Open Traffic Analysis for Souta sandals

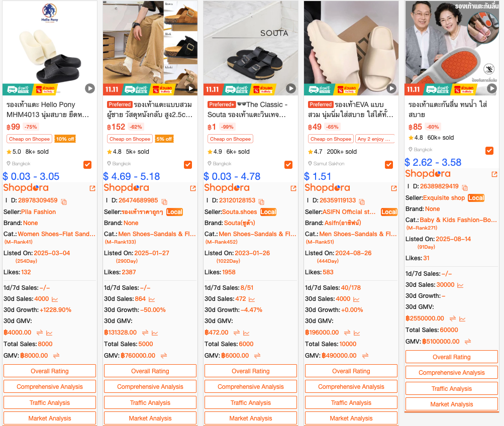click(x=251, y=402)
